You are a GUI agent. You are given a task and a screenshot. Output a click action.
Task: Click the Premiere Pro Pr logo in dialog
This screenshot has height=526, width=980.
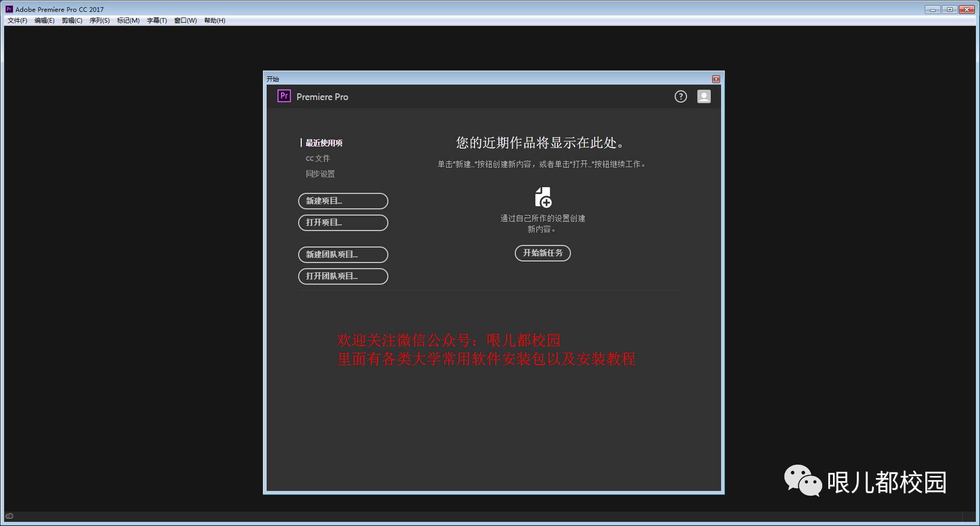(284, 96)
